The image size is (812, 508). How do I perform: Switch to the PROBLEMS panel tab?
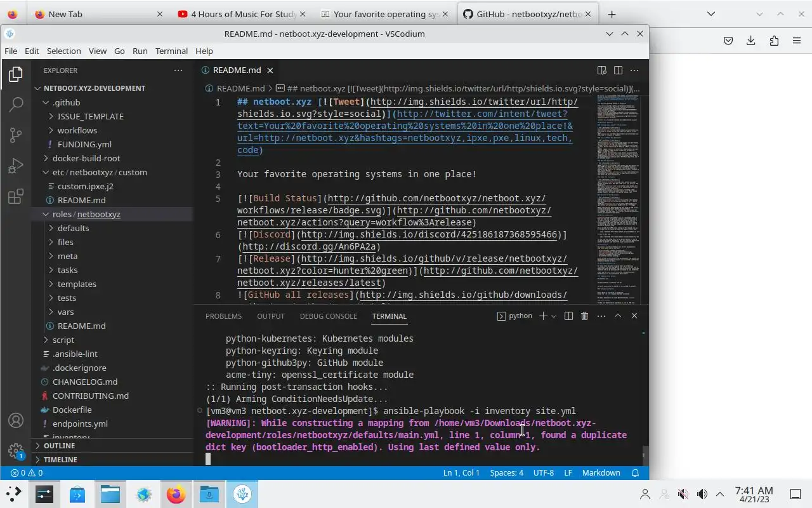click(223, 316)
